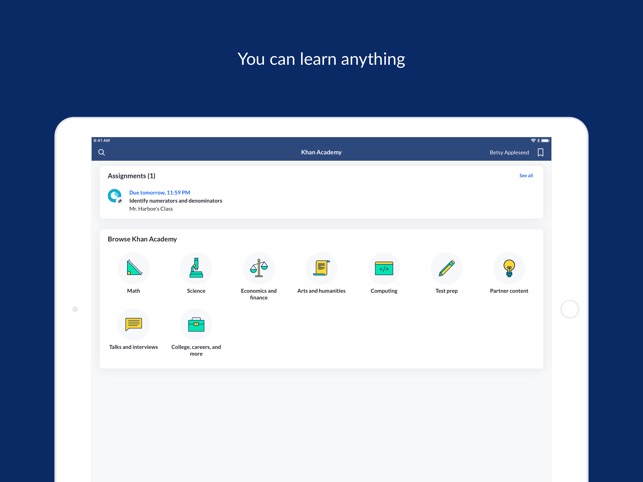Click the Khan Academy header title

click(322, 152)
